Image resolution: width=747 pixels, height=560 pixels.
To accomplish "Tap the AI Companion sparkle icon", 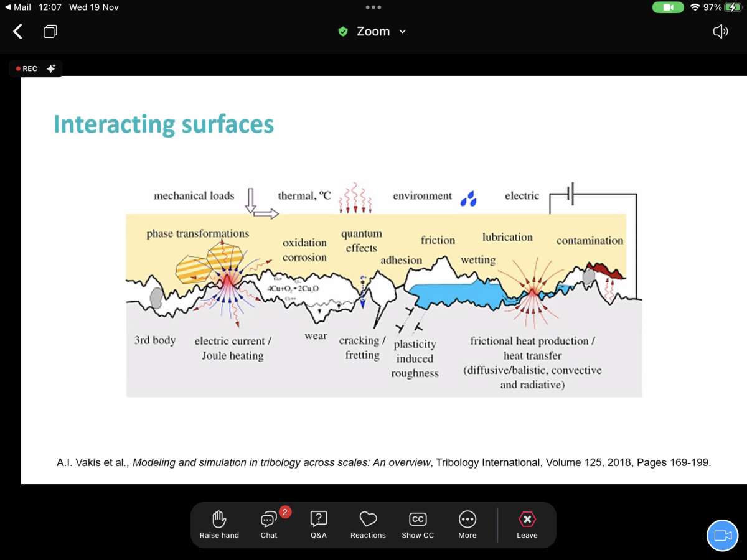I will [x=51, y=68].
